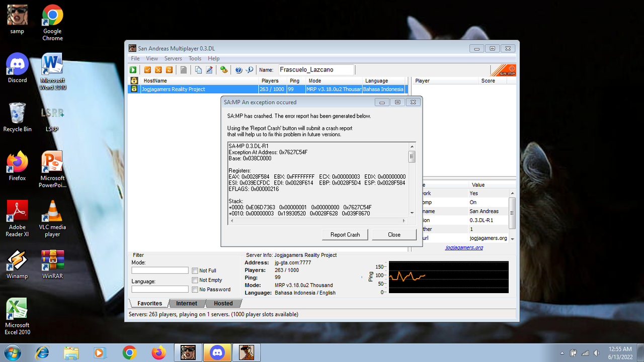This screenshot has height=362, width=644.
Task: Select the Winamp desktop icon
Action: pyautogui.click(x=17, y=264)
